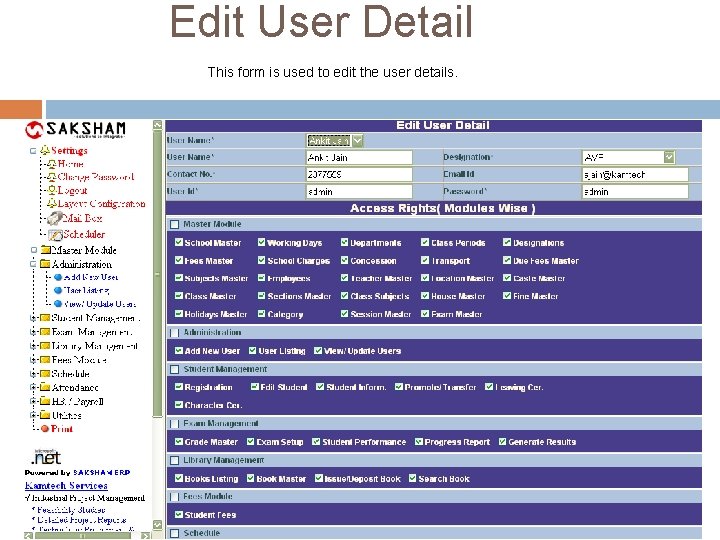Click blue bullet beside View/Update Users
The width and height of the screenshot is (720, 540).
point(58,304)
